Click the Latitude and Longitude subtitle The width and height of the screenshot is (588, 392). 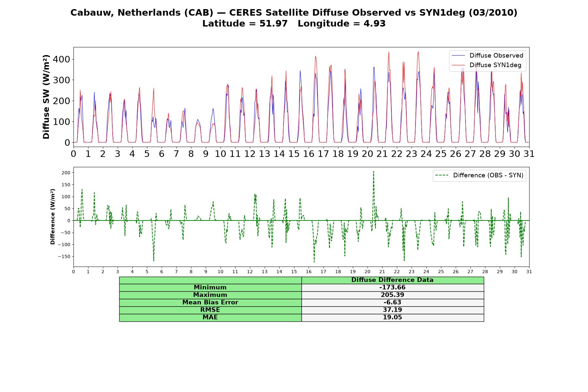(294, 24)
